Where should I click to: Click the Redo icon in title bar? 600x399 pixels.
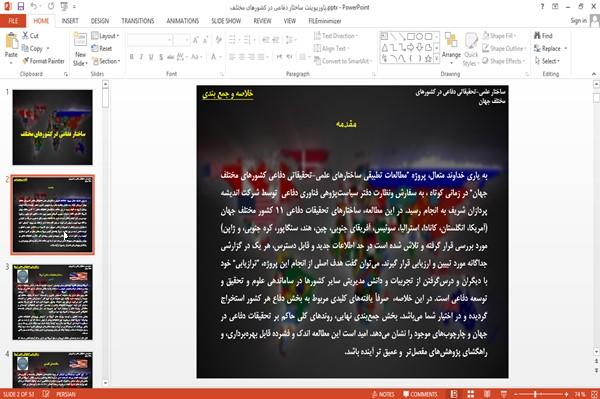click(x=51, y=7)
